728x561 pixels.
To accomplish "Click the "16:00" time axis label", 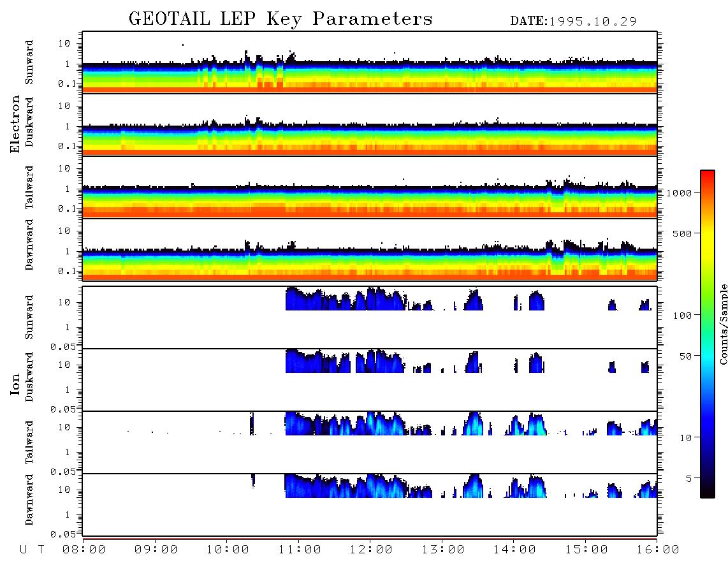I will click(658, 550).
